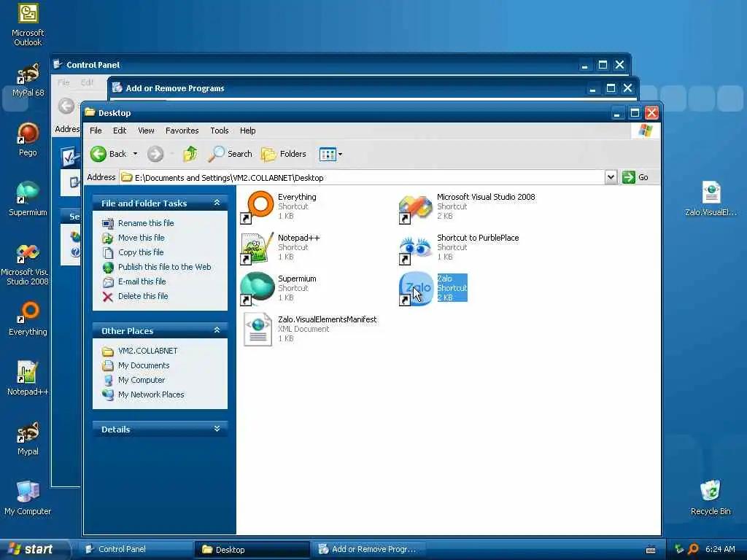Click the 6:24 AM system clock
This screenshot has width=747, height=560.
[x=720, y=549]
